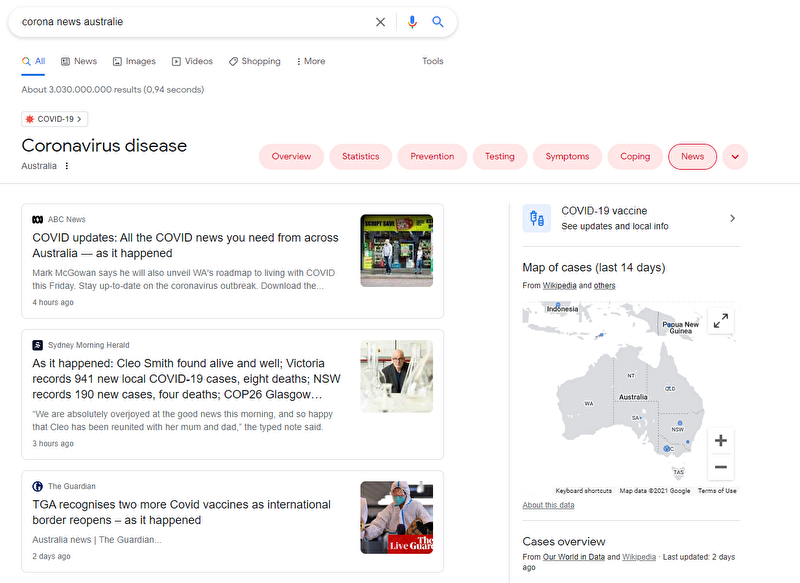This screenshot has height=583, width=800.
Task: Open COVID-19 vaccine info via the right chevron
Action: (x=733, y=218)
